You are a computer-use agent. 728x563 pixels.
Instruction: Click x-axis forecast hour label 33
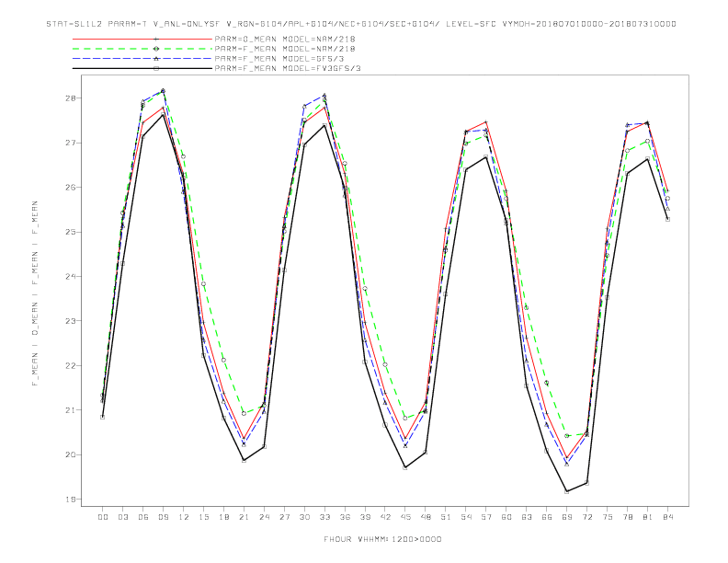click(x=324, y=517)
